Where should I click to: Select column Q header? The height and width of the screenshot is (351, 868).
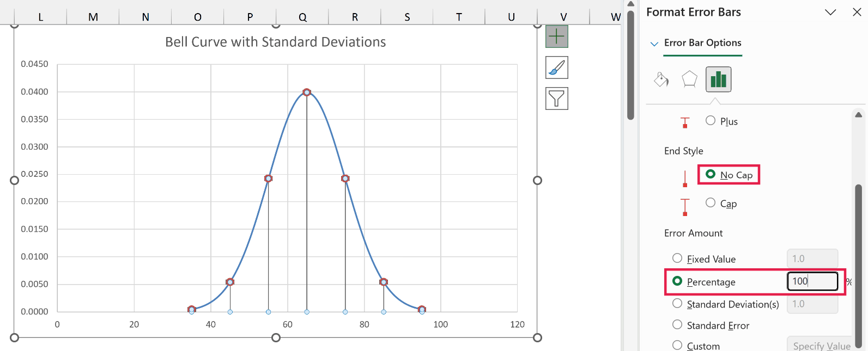pyautogui.click(x=302, y=17)
